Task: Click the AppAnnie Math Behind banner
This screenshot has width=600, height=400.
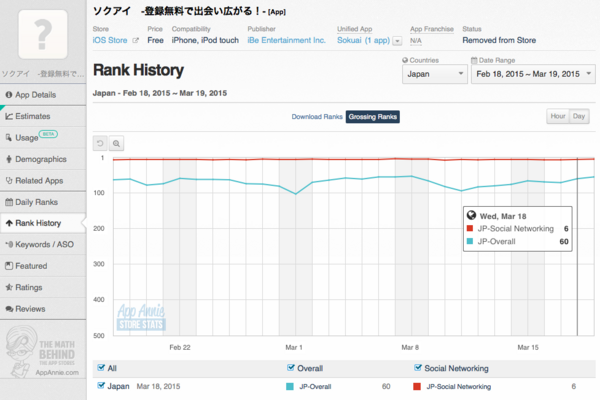Action: point(43,351)
